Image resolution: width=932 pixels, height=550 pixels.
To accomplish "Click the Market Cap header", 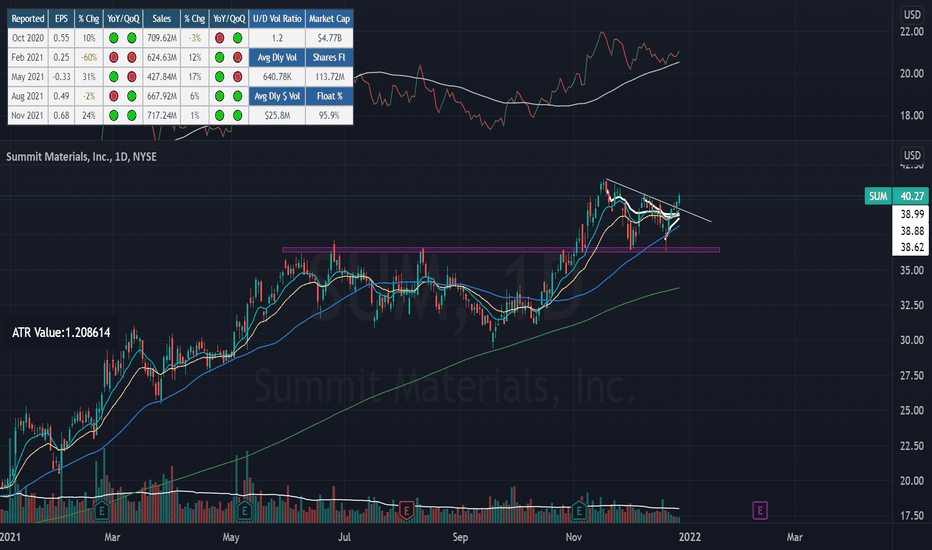I will click(329, 19).
